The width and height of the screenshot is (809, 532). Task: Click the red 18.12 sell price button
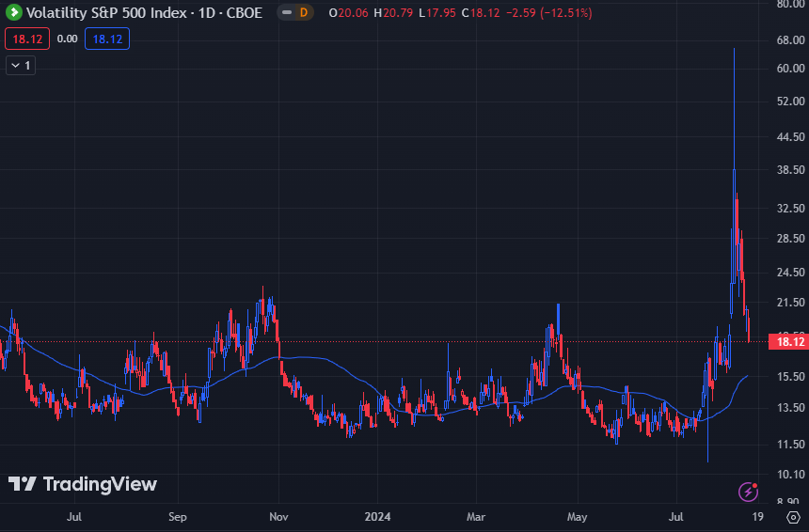27,39
